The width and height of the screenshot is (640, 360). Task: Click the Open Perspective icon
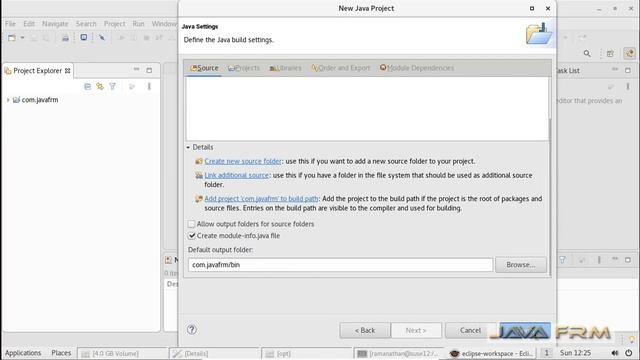(610, 53)
